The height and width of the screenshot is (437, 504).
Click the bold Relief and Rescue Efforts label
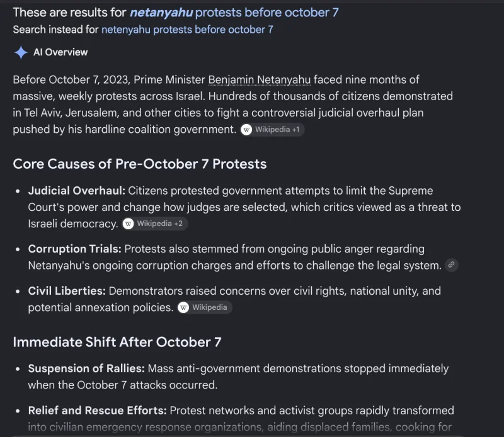click(x=98, y=411)
